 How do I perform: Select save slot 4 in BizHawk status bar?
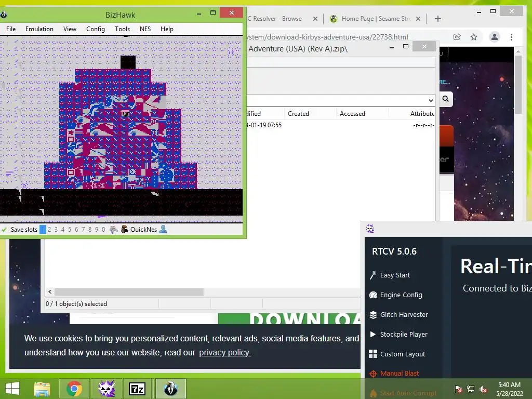[63, 229]
